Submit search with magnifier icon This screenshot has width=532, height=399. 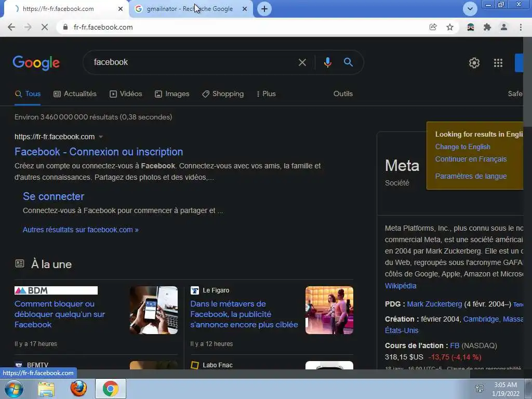coord(348,62)
